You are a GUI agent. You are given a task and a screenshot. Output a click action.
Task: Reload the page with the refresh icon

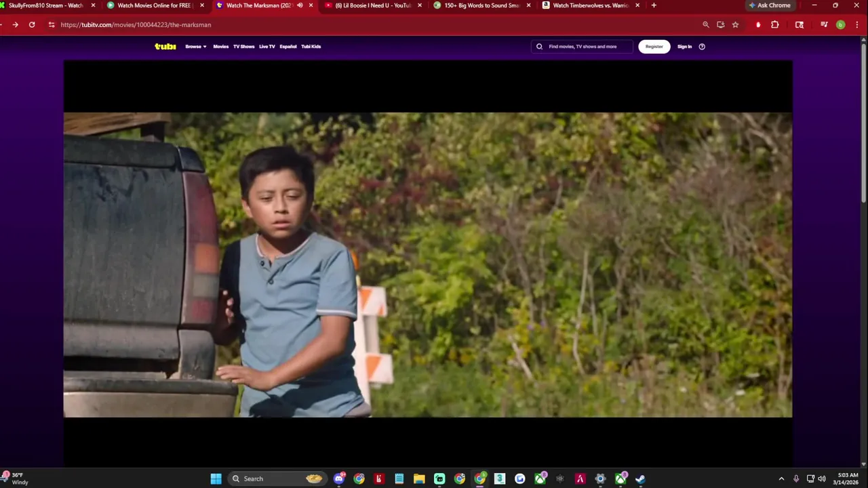pyautogui.click(x=32, y=24)
